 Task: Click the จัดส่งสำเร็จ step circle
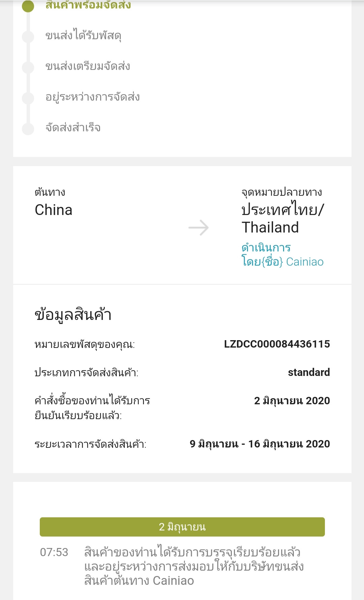28,129
